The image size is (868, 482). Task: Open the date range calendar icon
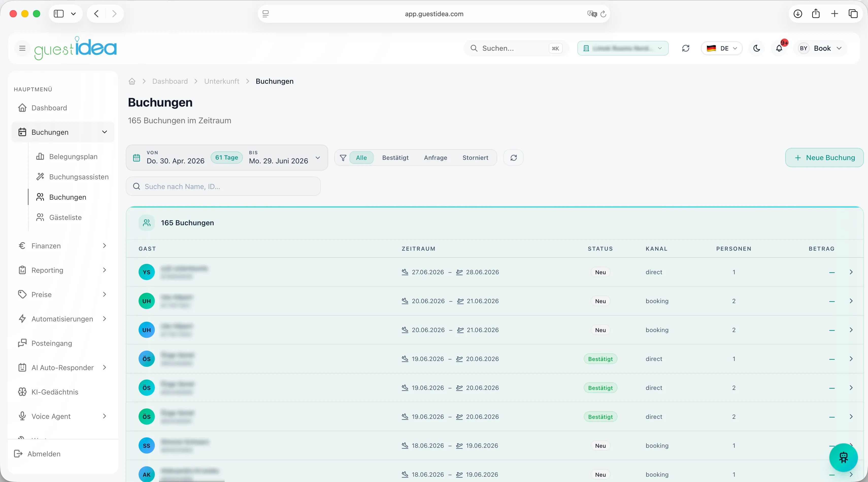point(136,158)
